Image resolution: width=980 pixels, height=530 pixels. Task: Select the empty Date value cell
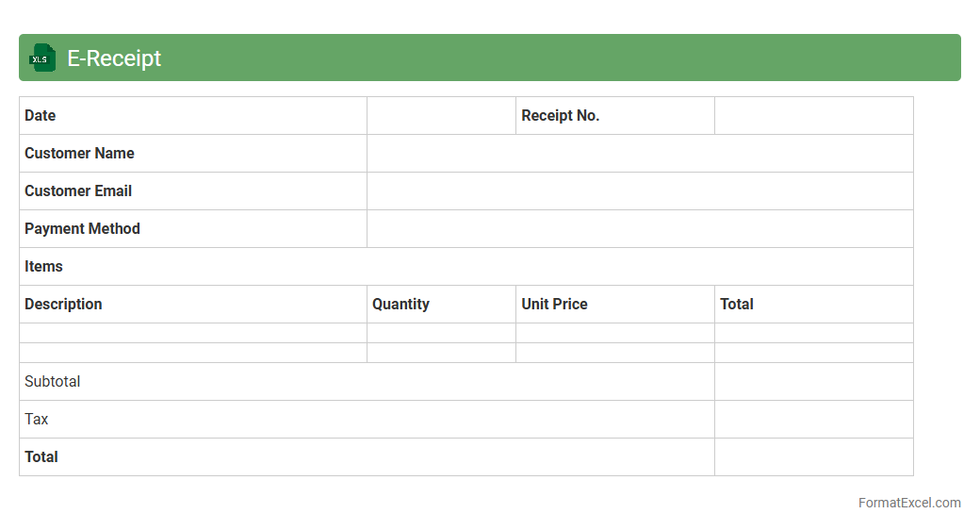[x=441, y=116]
